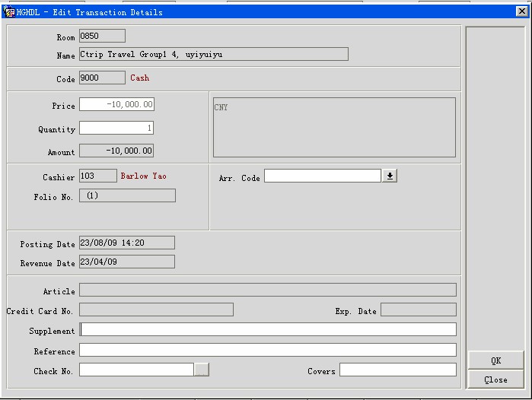Click the Credit Card No. field
The width and height of the screenshot is (532, 400).
tap(157, 310)
